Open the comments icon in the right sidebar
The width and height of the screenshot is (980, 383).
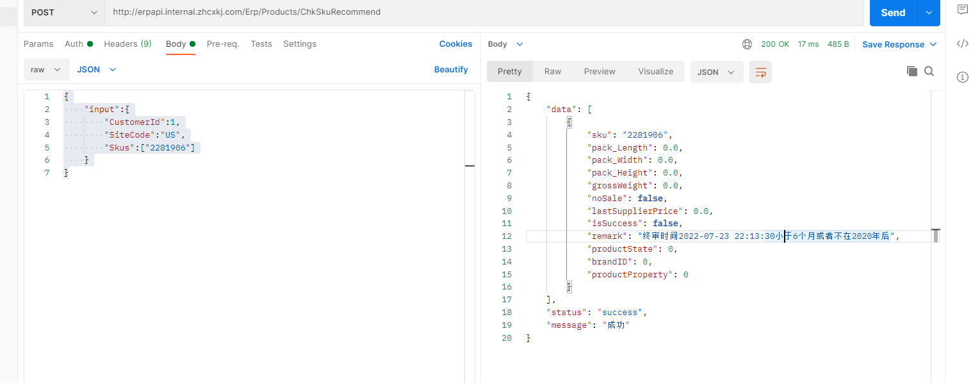tap(962, 10)
